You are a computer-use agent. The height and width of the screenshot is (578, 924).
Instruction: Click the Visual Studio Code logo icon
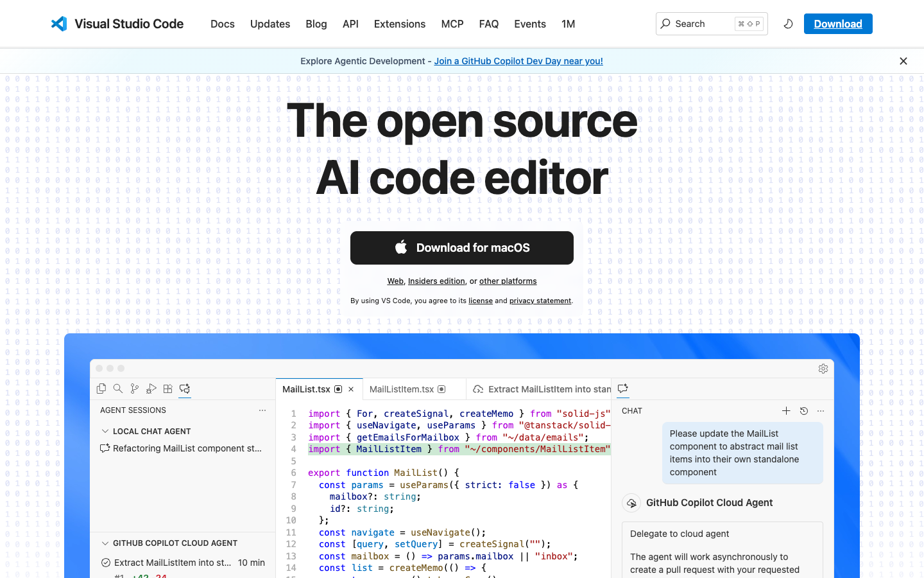(x=59, y=24)
